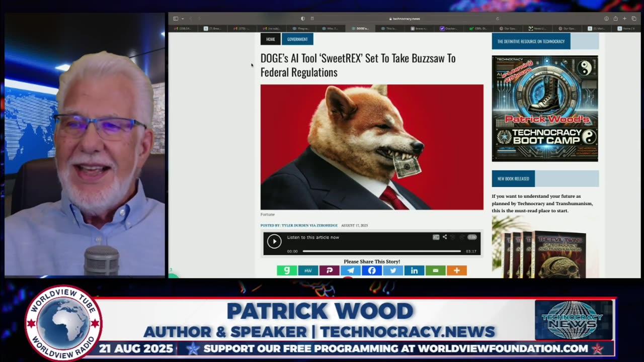Share the story by Email

click(435, 270)
